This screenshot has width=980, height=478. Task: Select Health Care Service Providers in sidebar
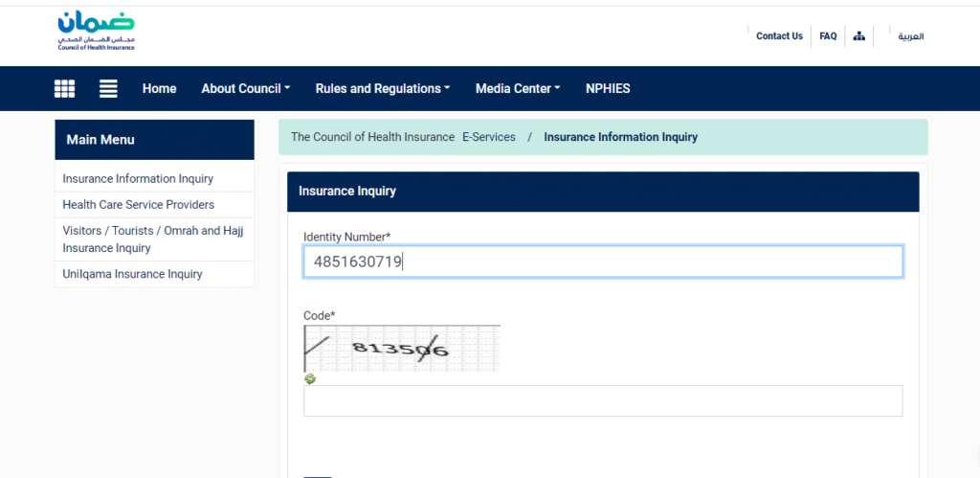pos(138,205)
